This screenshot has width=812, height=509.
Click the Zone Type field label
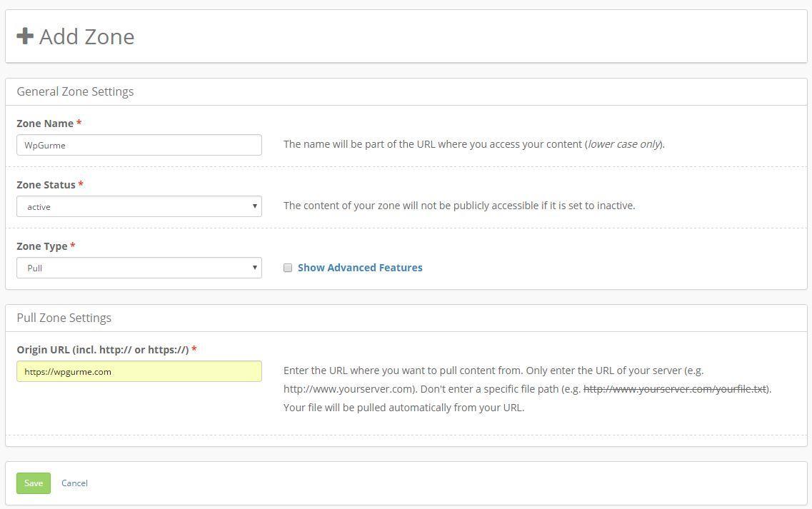pos(41,246)
